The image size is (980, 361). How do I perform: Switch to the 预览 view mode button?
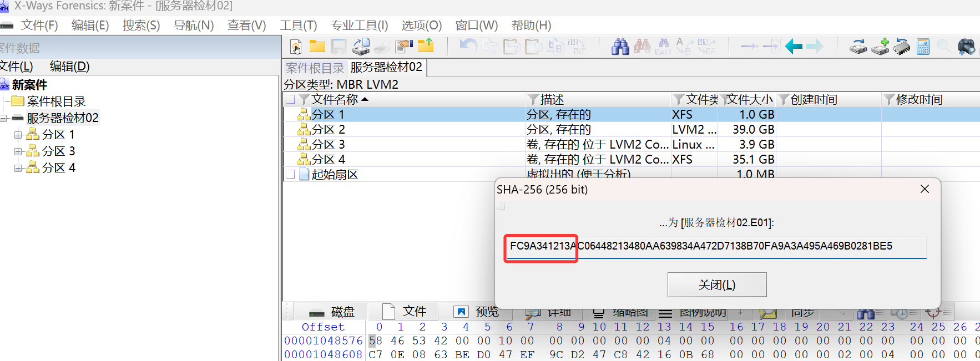[476, 312]
